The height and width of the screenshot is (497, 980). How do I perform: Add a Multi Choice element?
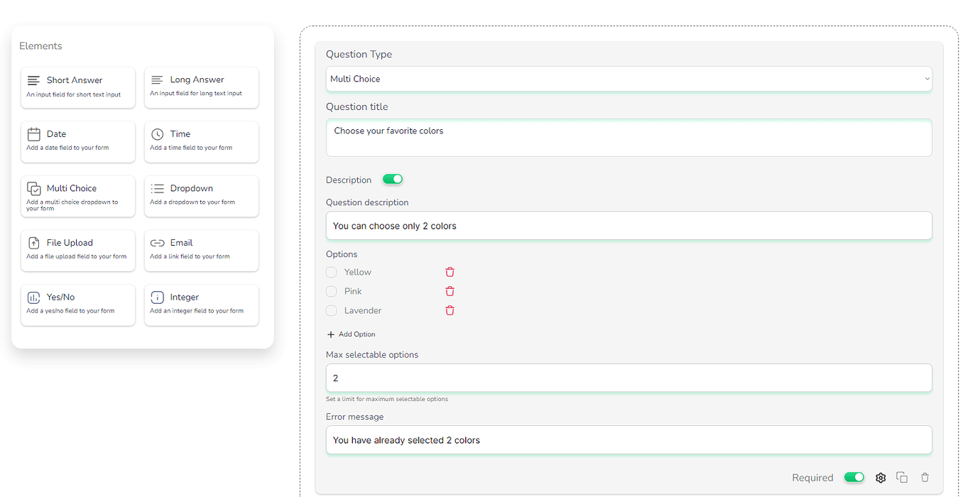click(78, 196)
